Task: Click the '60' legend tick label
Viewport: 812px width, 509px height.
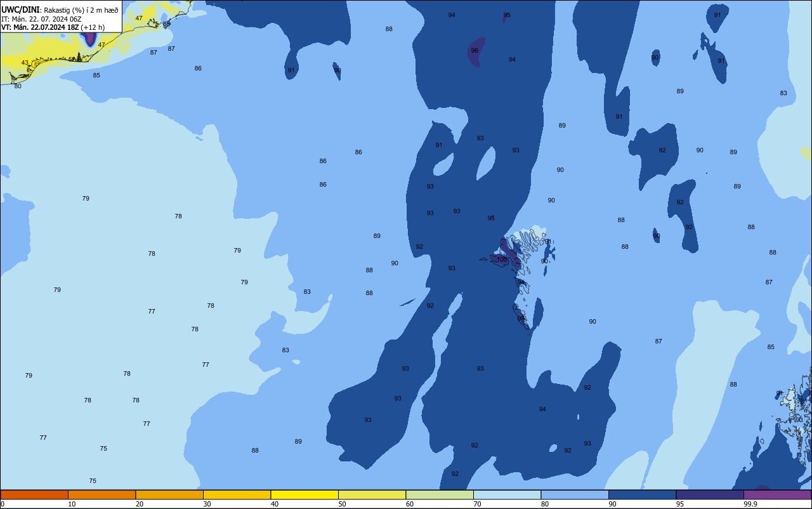Action: (410, 504)
